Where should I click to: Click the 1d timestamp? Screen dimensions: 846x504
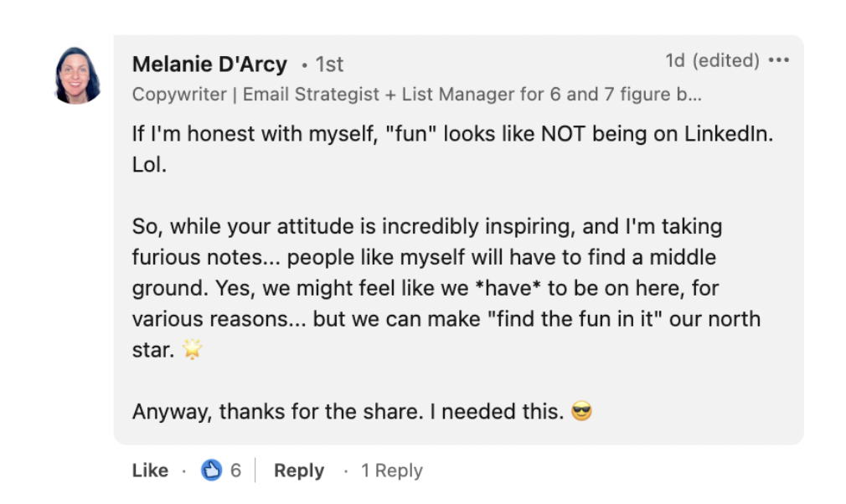[x=675, y=61]
